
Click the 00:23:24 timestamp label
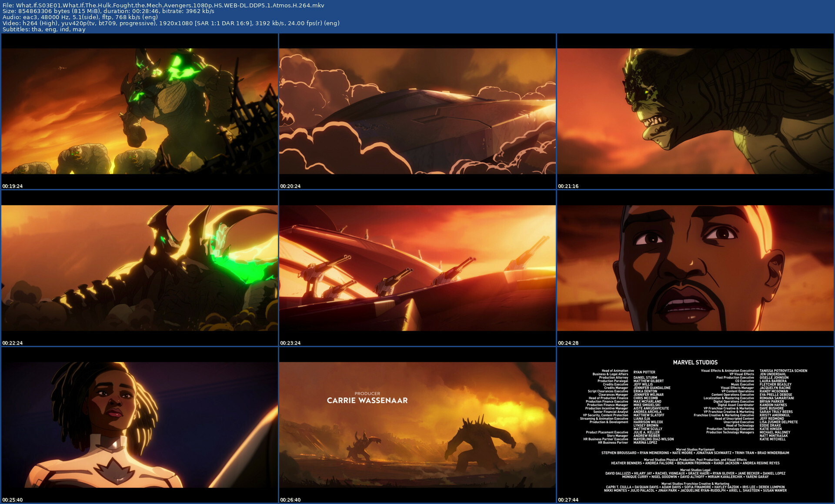[x=291, y=343]
